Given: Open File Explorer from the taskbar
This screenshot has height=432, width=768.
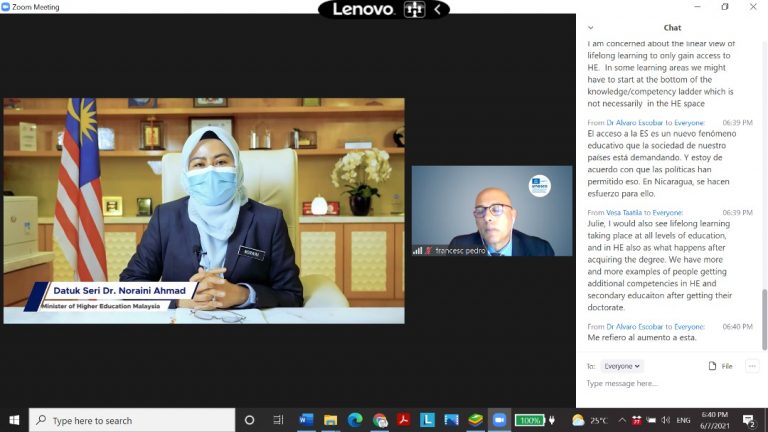Looking at the screenshot, I should [x=330, y=420].
